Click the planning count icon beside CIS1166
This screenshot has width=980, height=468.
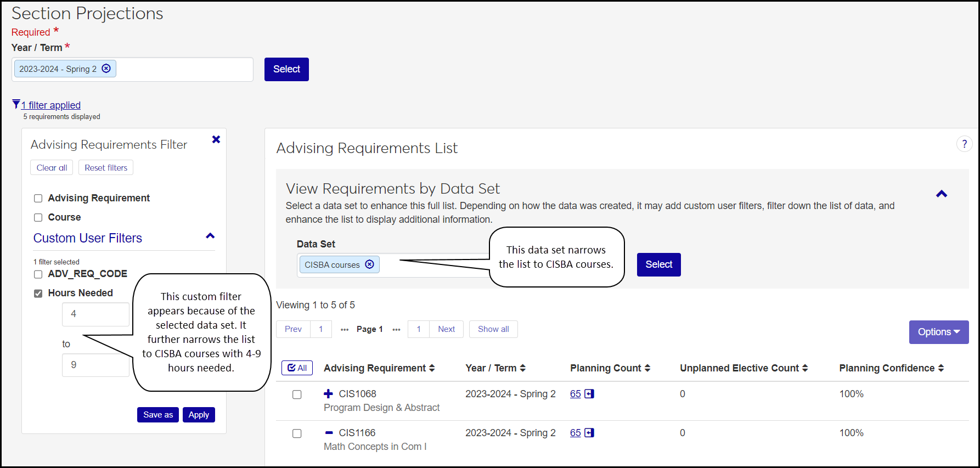click(x=589, y=433)
